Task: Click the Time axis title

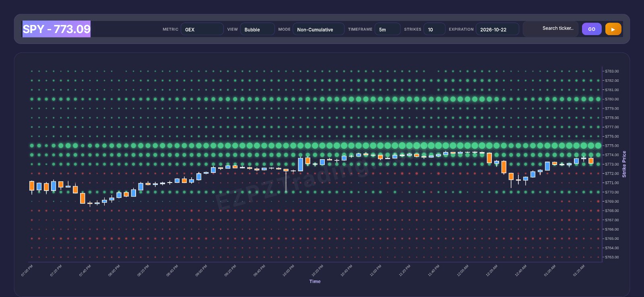Action: pyautogui.click(x=315, y=281)
